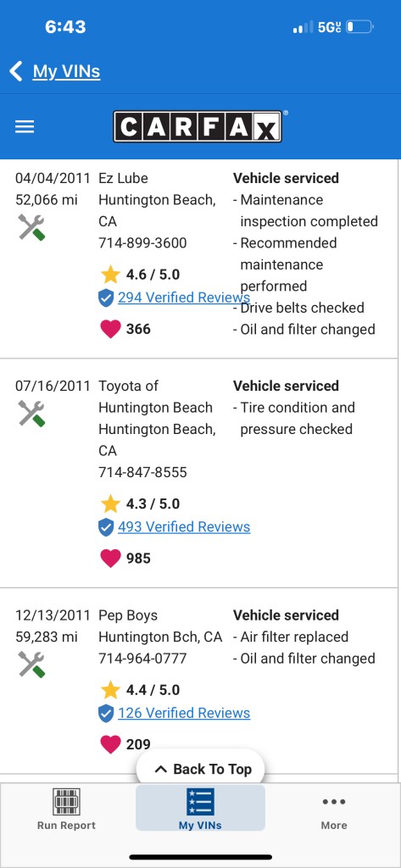Tap the verified shield icon for Toyota reviews
This screenshot has width=401, height=868.
pyautogui.click(x=106, y=527)
